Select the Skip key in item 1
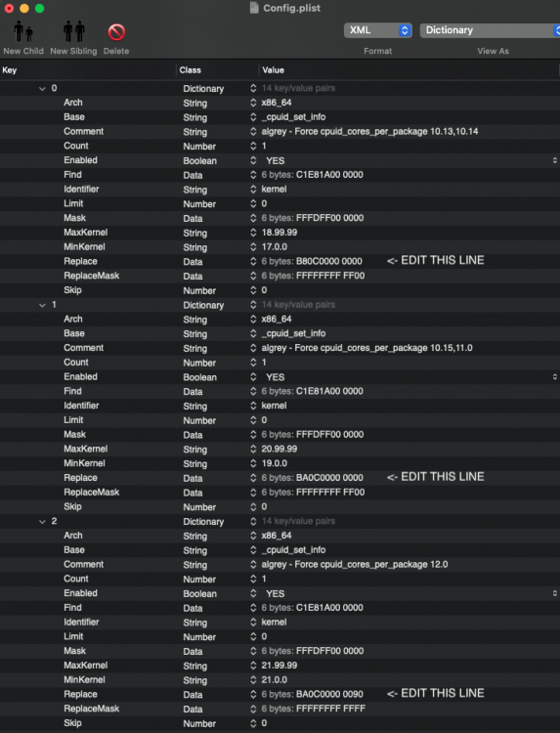The width and height of the screenshot is (560, 733). point(72,506)
